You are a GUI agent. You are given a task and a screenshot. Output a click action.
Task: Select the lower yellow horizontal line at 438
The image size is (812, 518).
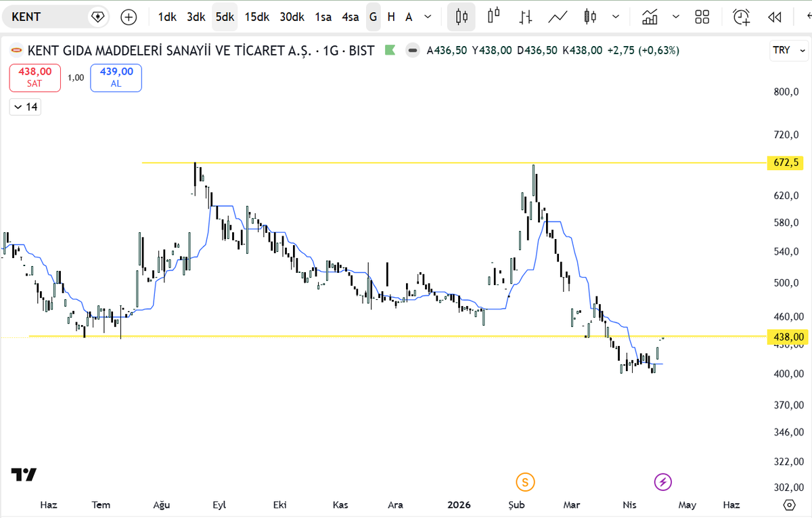397,336
